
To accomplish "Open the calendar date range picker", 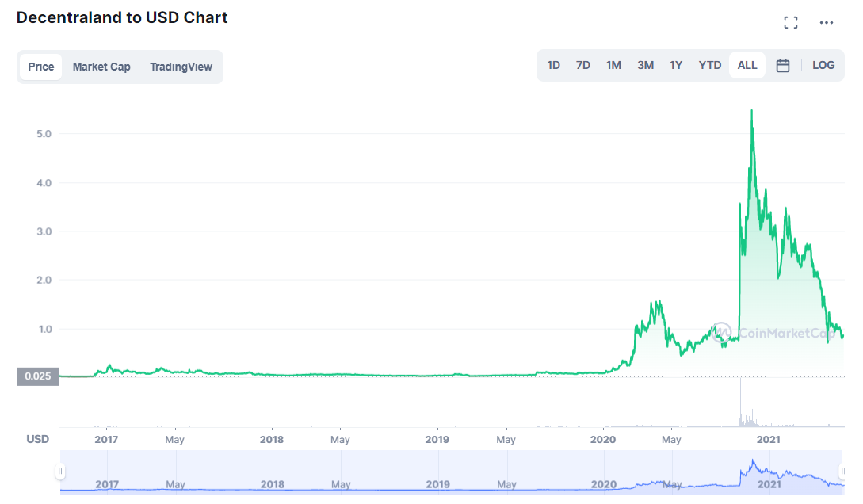I will tap(783, 66).
